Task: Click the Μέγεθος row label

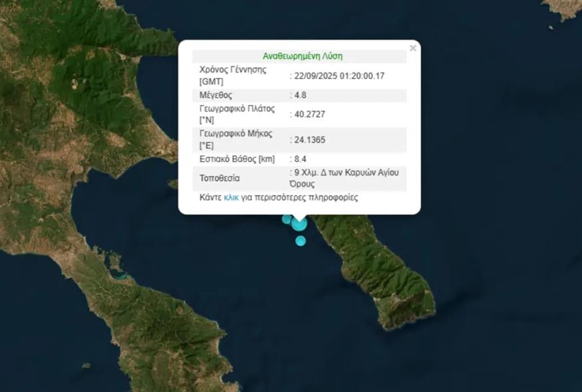Action: [x=216, y=95]
